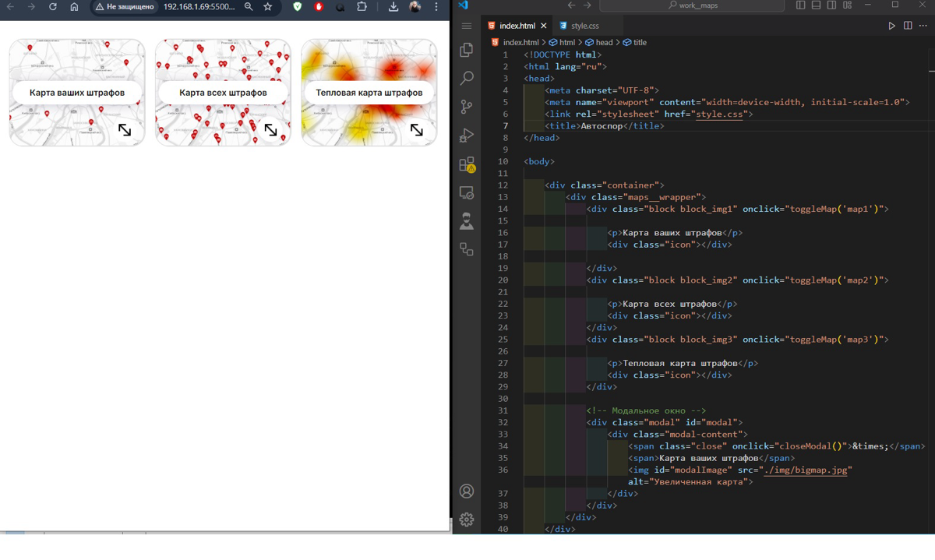Image resolution: width=935 pixels, height=560 pixels.
Task: Click line number 20 in the gutter
Action: point(503,280)
